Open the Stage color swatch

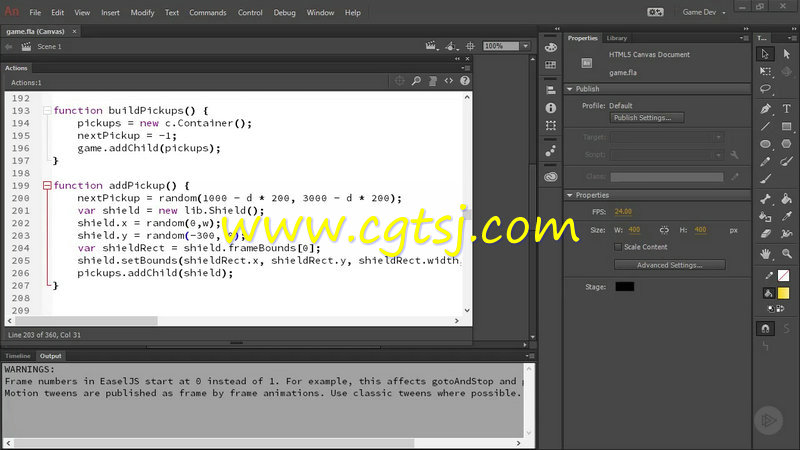point(624,287)
